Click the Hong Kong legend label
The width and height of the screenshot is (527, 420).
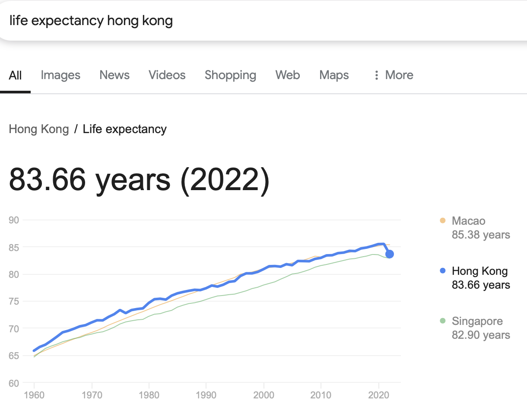click(480, 271)
